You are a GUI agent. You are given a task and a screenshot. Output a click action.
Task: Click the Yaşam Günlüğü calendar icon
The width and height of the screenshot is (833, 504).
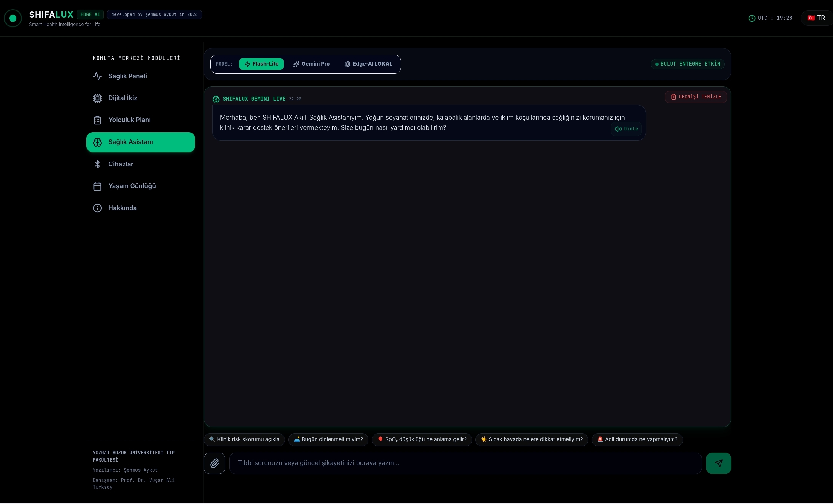98,186
